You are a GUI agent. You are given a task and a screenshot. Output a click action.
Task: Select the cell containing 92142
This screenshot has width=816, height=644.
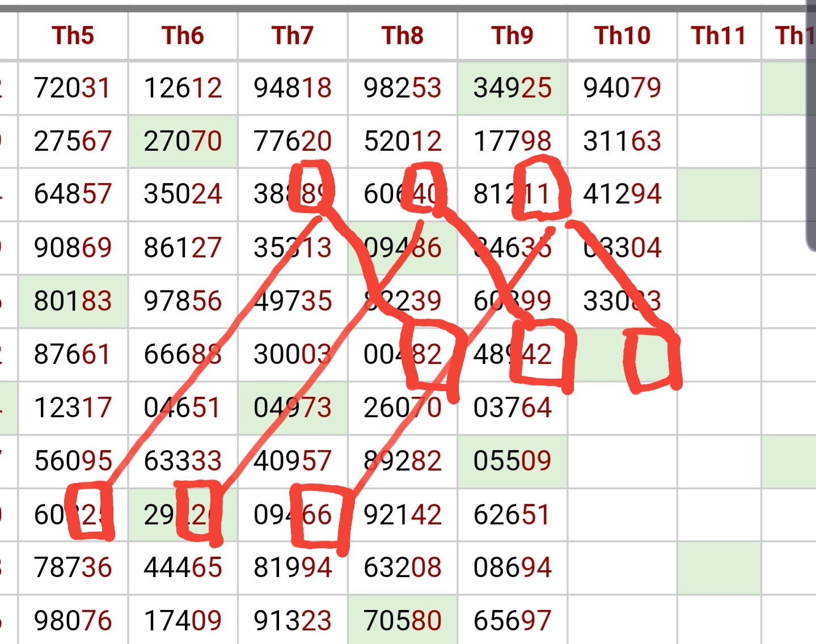[403, 515]
